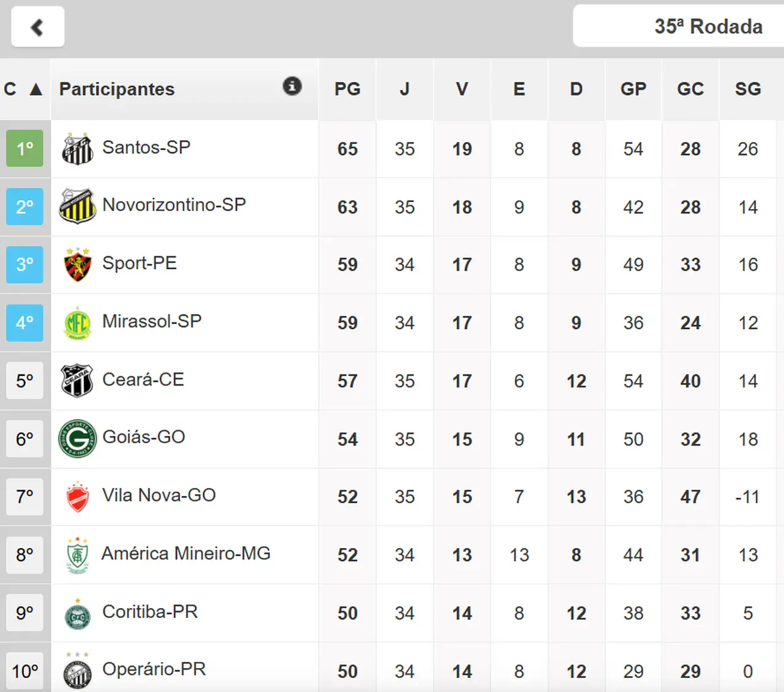Screen dimensions: 784x692
Task: Click the Goiás-GO club crest
Action: pyautogui.click(x=78, y=439)
